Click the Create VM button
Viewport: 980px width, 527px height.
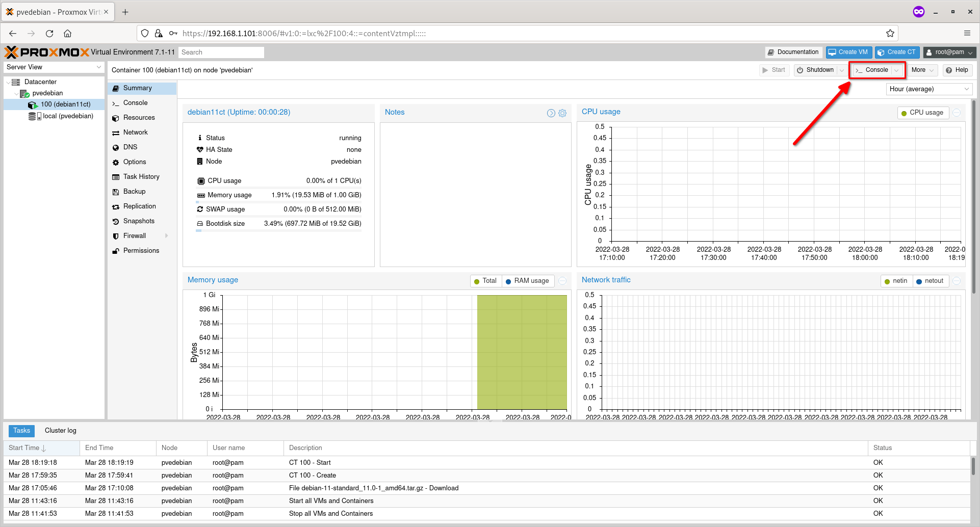tap(848, 52)
